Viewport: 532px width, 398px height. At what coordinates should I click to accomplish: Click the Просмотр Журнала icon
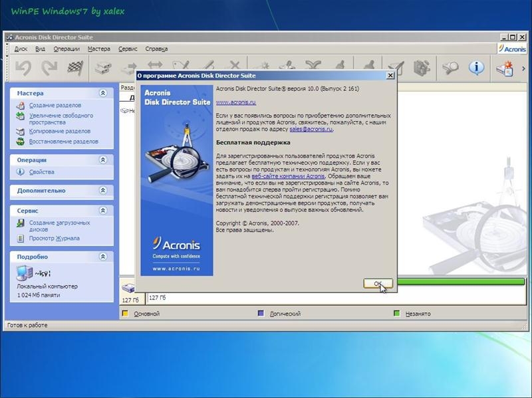(21, 239)
